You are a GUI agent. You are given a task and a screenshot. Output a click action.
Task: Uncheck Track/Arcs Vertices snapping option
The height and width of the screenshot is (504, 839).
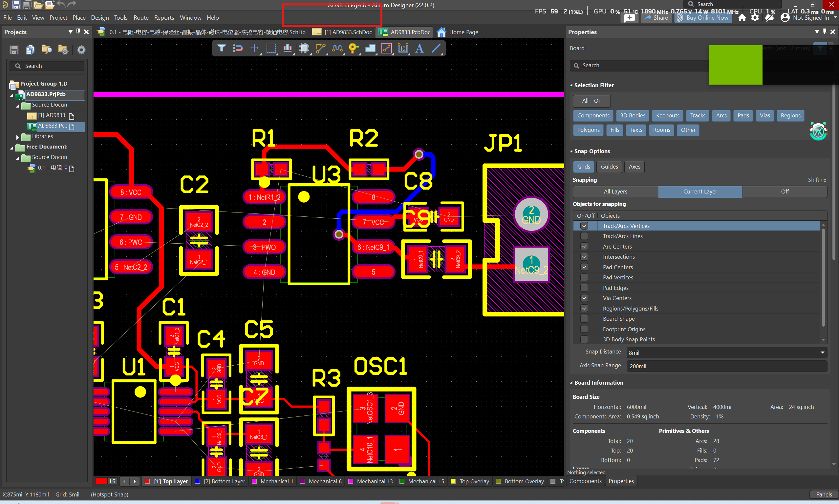click(x=584, y=226)
